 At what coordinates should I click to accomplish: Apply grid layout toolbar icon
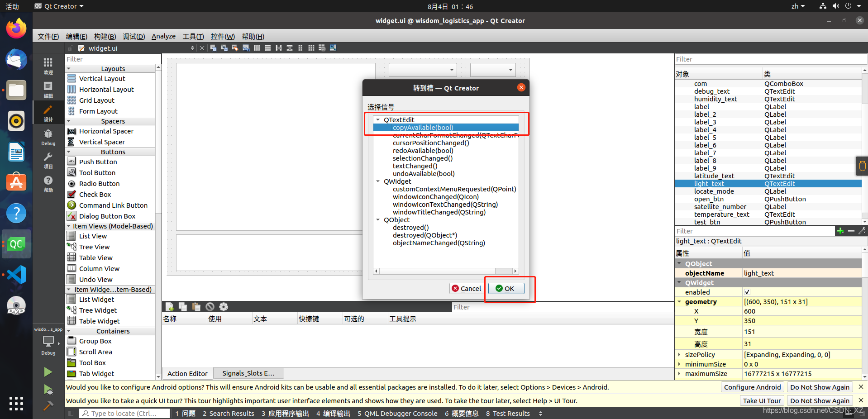tap(311, 48)
